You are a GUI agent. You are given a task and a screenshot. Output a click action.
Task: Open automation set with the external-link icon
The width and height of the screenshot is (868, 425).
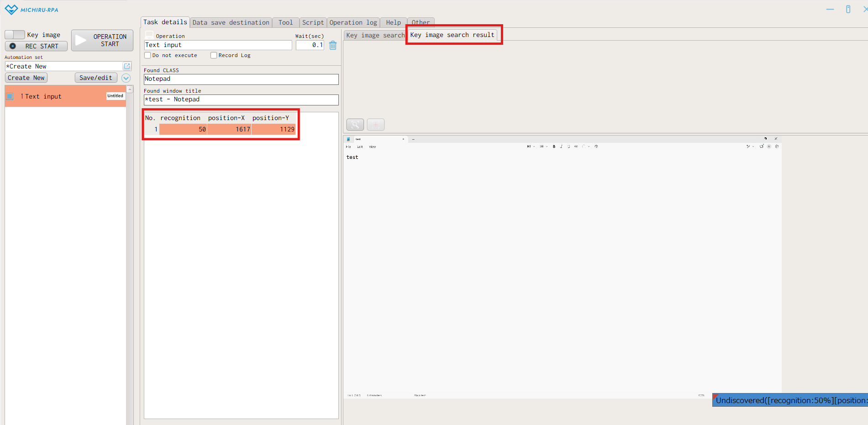coord(127,66)
